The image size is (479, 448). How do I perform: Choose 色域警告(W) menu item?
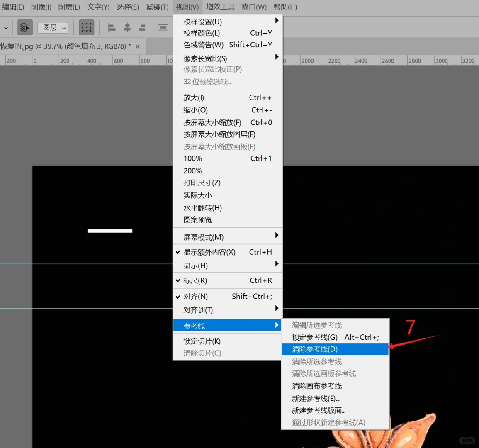click(x=228, y=45)
